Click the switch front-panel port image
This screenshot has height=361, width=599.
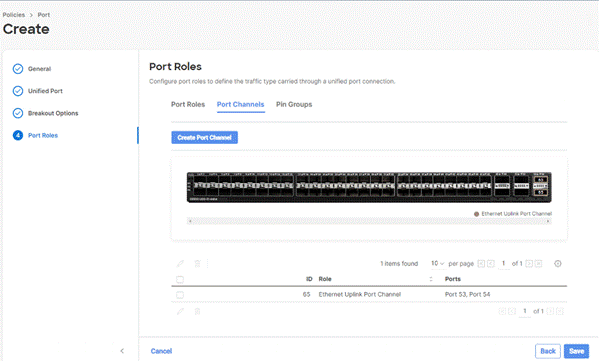[369, 187]
